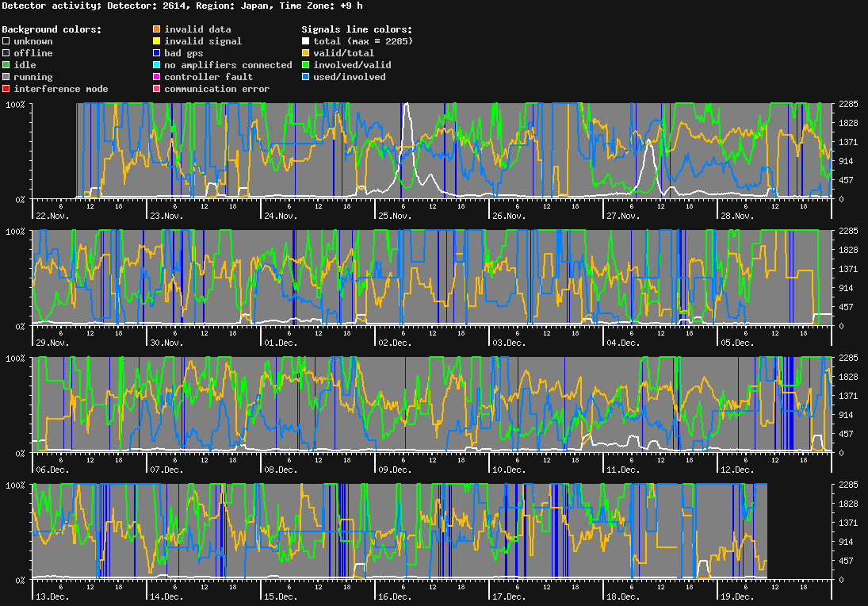This screenshot has width=868, height=606.
Task: Click the white total peak on 25.Nov.
Action: [407, 104]
